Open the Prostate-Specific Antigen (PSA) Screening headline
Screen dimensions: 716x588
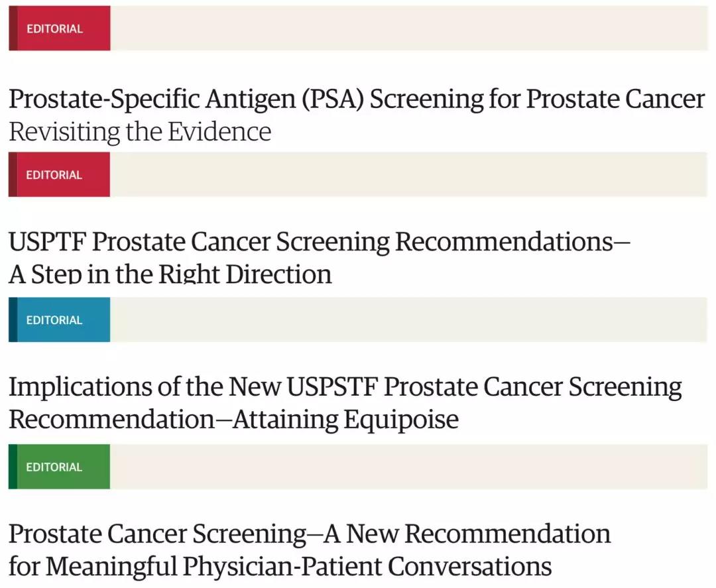click(x=357, y=99)
